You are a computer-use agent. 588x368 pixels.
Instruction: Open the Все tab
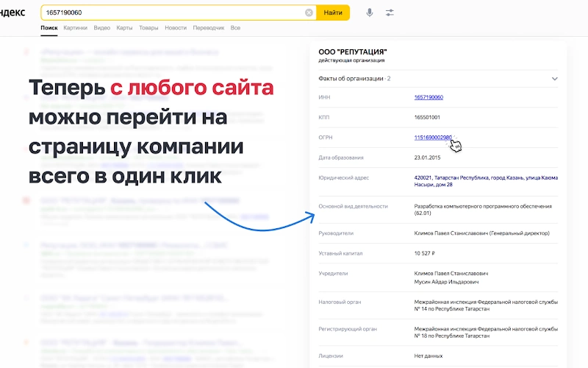[x=235, y=28]
